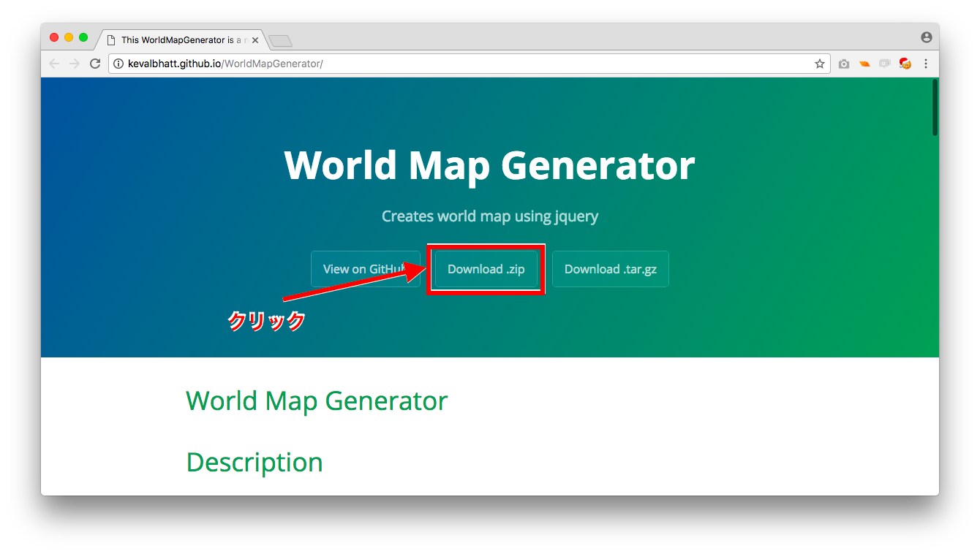Viewport: 980px width, 554px height.
Task: Click the tagline Creates world map using jquery
Action: [x=490, y=216]
